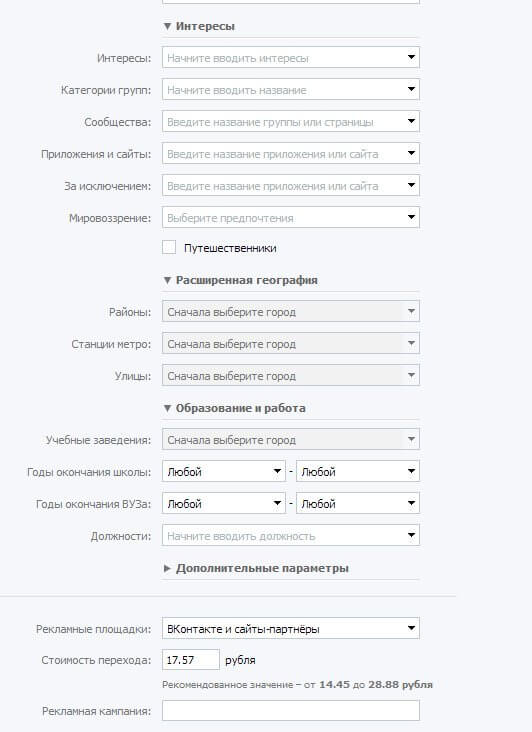Open the end year for Годы окончания ВУЗа

tap(358, 503)
